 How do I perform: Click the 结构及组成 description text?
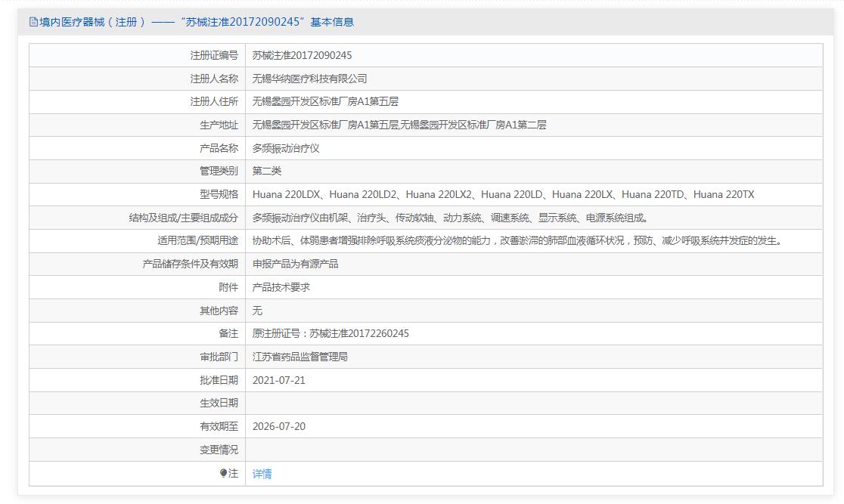click(450, 218)
